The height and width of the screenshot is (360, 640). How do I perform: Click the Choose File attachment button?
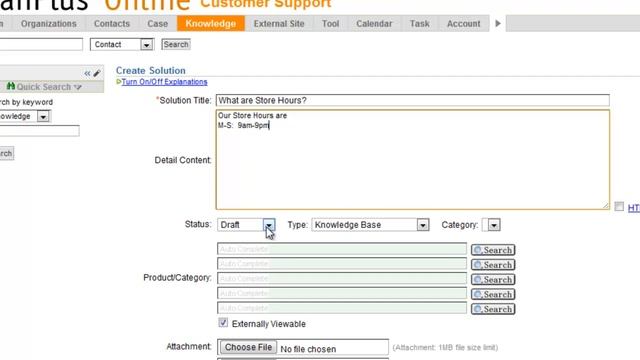tap(248, 347)
